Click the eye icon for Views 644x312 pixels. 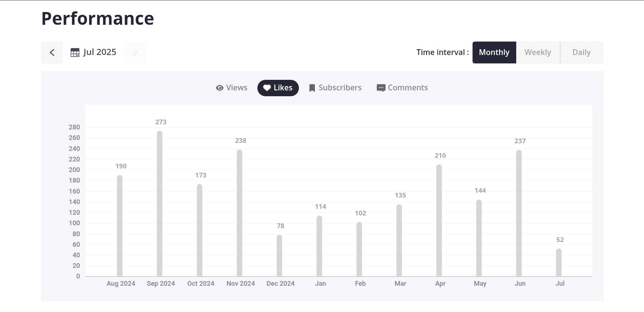click(x=220, y=88)
